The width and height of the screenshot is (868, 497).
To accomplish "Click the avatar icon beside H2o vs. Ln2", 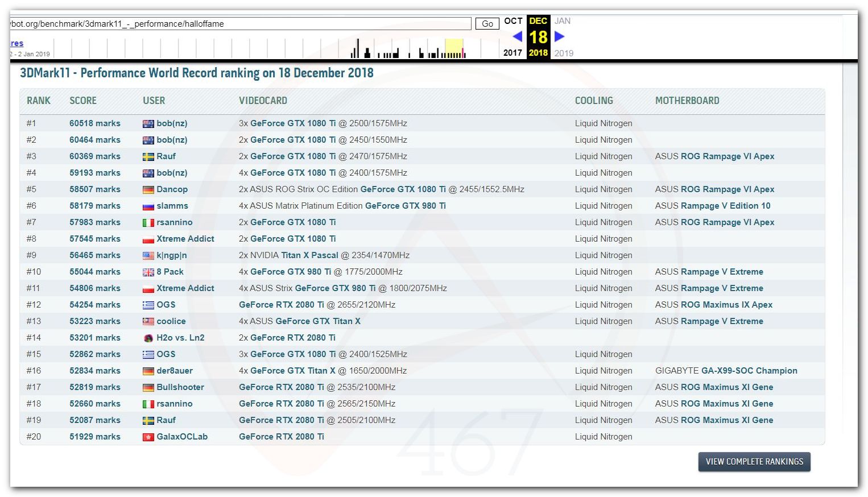I will tap(148, 338).
